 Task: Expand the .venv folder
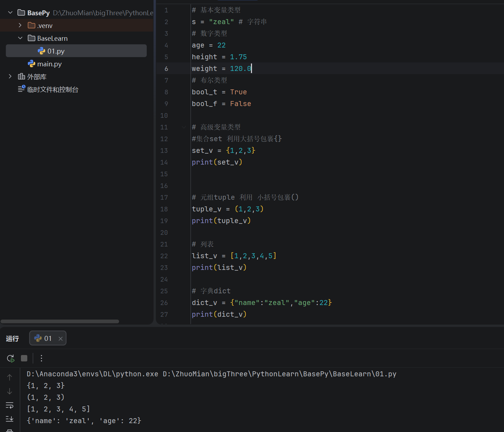[x=20, y=26]
